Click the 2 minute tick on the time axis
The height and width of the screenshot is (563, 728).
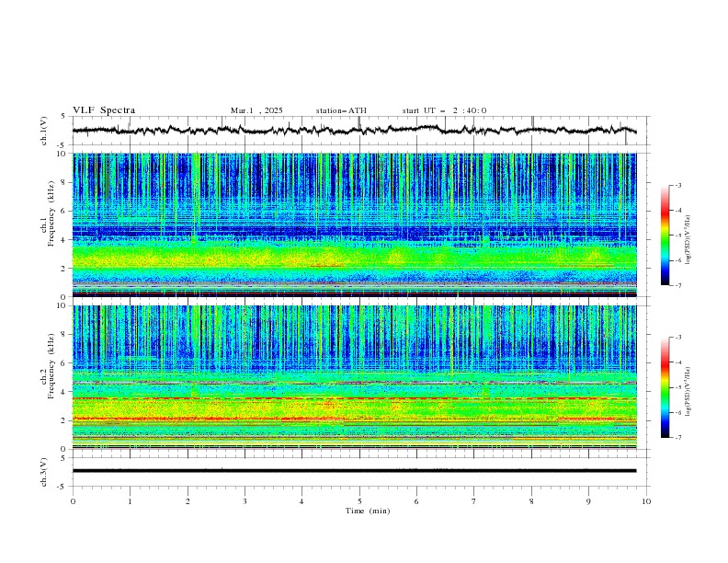click(x=188, y=501)
